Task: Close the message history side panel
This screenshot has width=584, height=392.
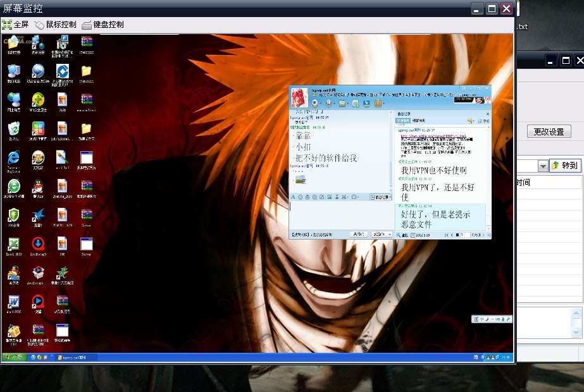Action: 488,114
